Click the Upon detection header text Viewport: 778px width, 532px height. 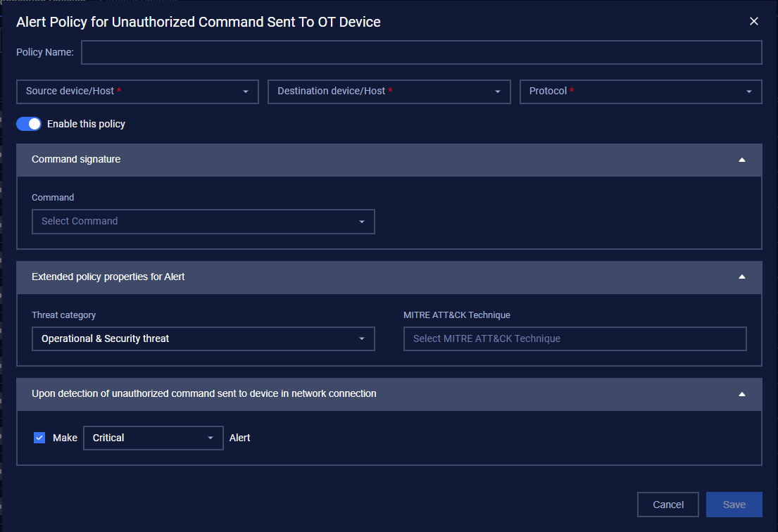point(204,394)
